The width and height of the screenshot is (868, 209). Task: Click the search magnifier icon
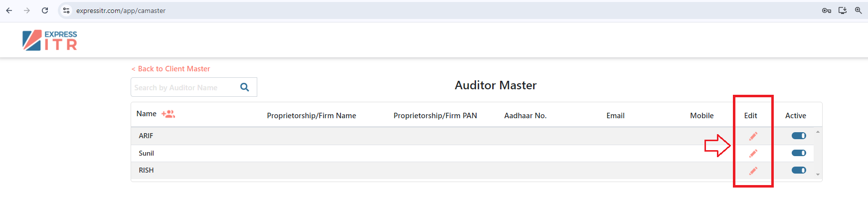pos(244,87)
